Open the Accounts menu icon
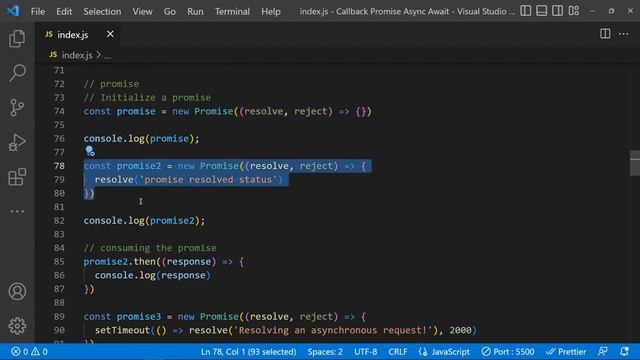The width and height of the screenshot is (640, 360). pyautogui.click(x=17, y=291)
